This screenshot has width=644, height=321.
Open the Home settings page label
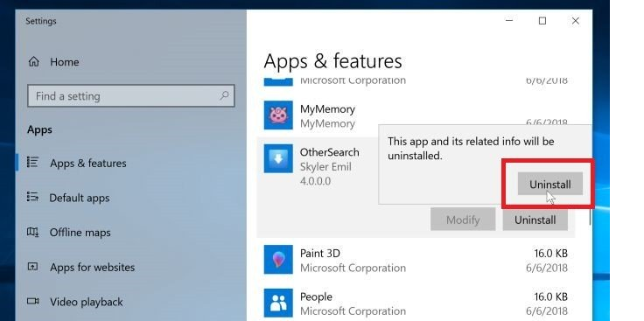(x=65, y=62)
